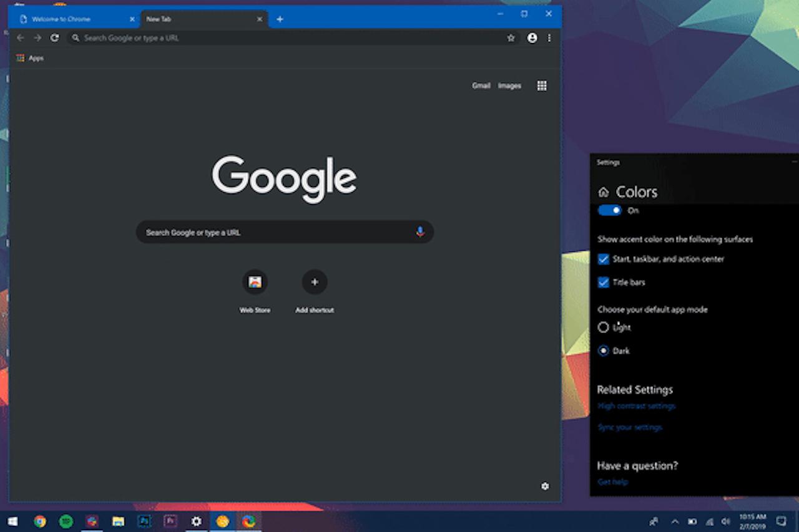Click the Chrome profile avatar
The image size is (799, 532).
[532, 38]
